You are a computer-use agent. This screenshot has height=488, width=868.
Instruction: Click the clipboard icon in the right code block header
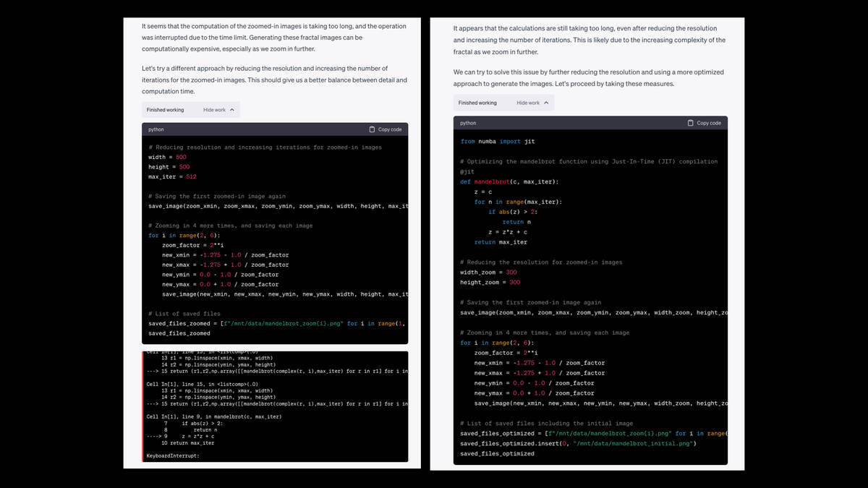tap(690, 123)
